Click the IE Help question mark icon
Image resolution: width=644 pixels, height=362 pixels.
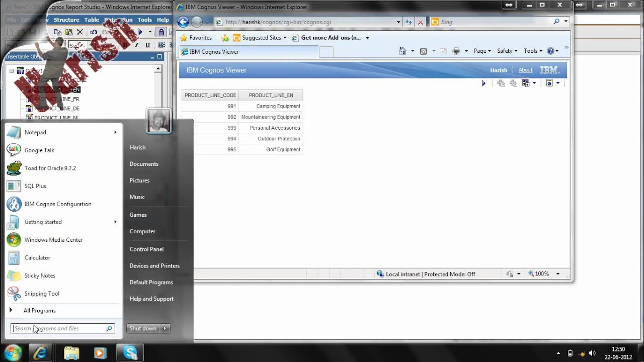click(550, 51)
